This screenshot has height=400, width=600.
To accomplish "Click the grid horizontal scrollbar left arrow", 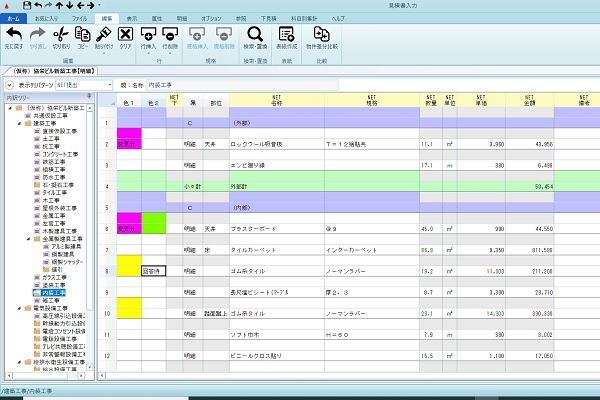I will point(102,376).
